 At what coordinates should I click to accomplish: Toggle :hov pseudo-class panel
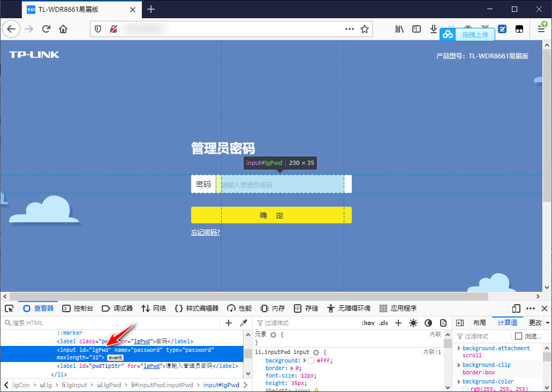[x=368, y=323]
